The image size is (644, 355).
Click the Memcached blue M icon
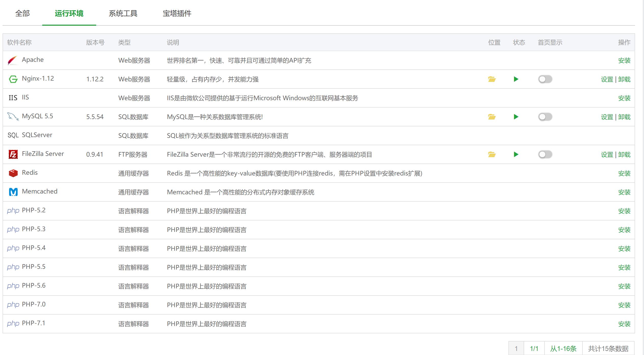13,192
